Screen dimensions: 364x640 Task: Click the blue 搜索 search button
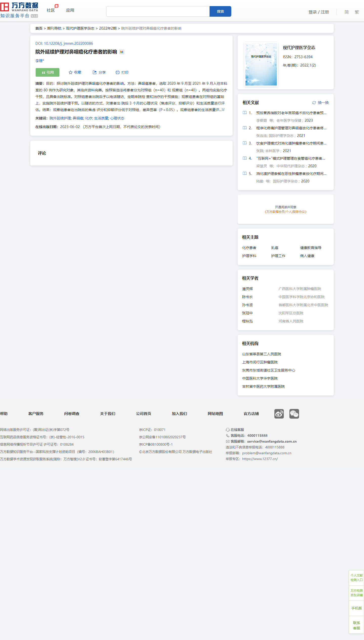(220, 11)
